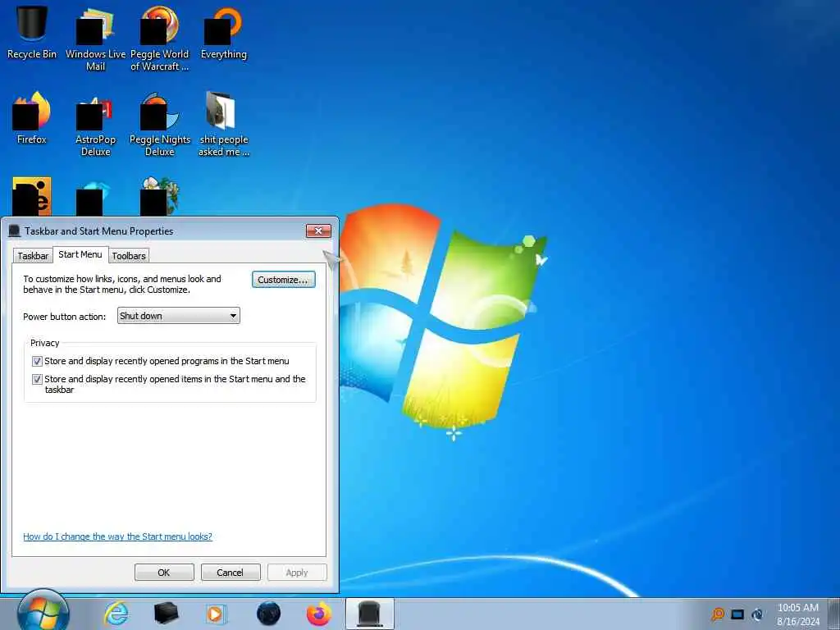Select the Everything desktop shortcut
The height and width of the screenshot is (630, 840).
[223, 32]
